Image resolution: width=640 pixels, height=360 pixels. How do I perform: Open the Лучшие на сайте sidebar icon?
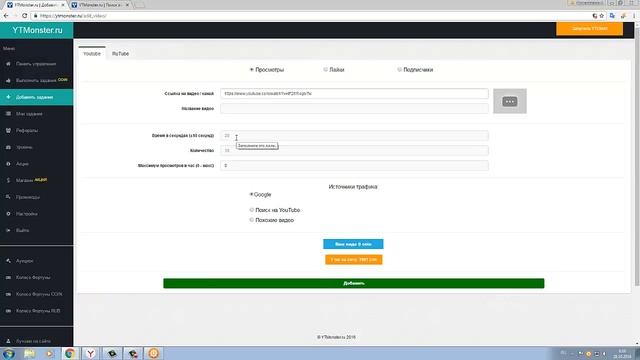[x=8, y=341]
